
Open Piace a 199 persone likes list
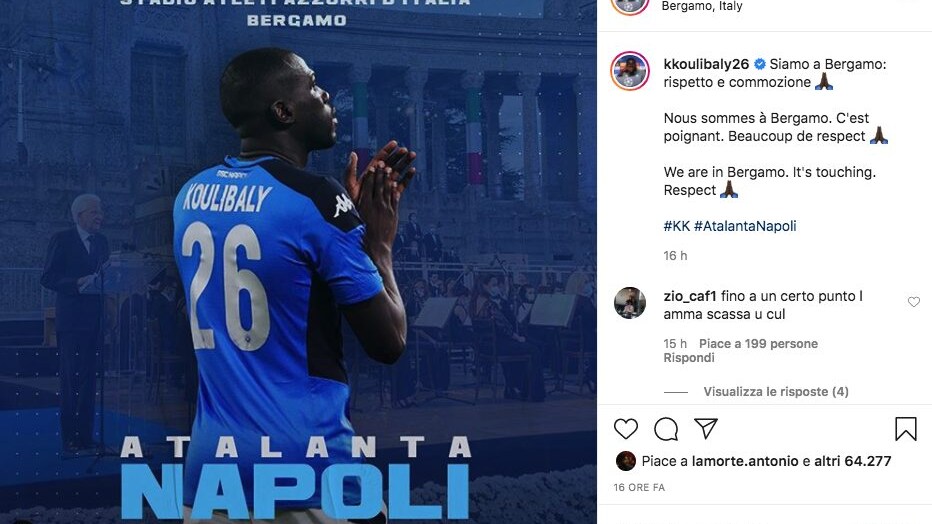pyautogui.click(x=758, y=343)
